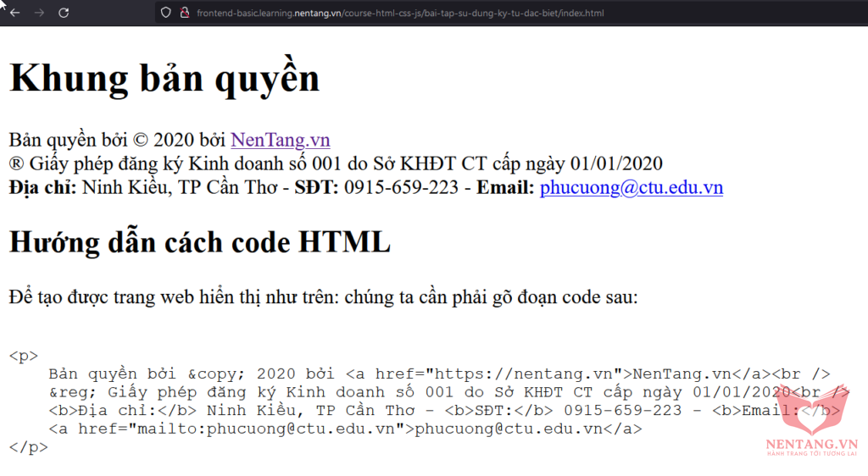Open the tracking protection shield icon
This screenshot has width=868, height=476.
click(x=165, y=13)
